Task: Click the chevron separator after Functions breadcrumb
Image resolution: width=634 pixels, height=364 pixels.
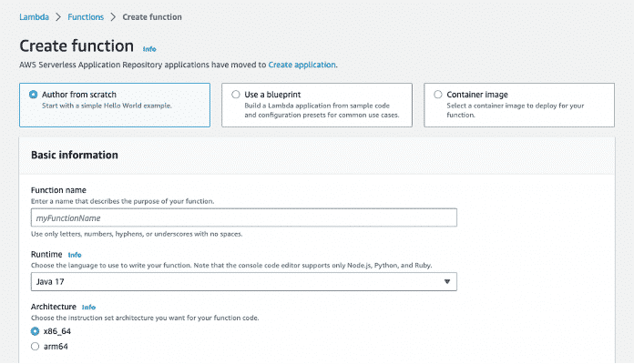Action: pyautogui.click(x=113, y=16)
